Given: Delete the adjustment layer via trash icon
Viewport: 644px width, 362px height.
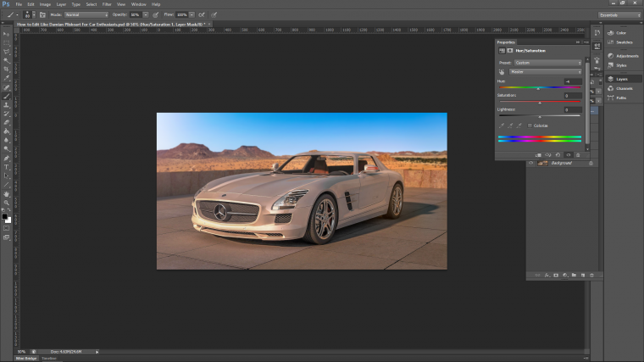Looking at the screenshot, I should (x=578, y=155).
